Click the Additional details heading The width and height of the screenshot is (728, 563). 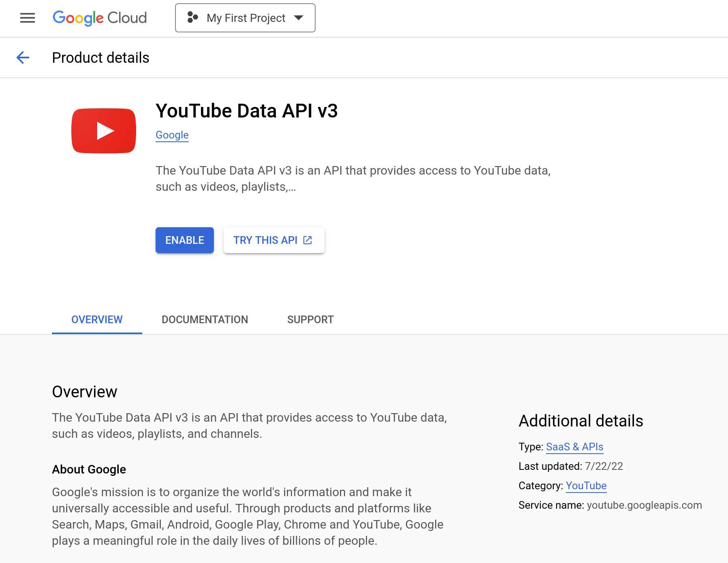click(x=581, y=421)
